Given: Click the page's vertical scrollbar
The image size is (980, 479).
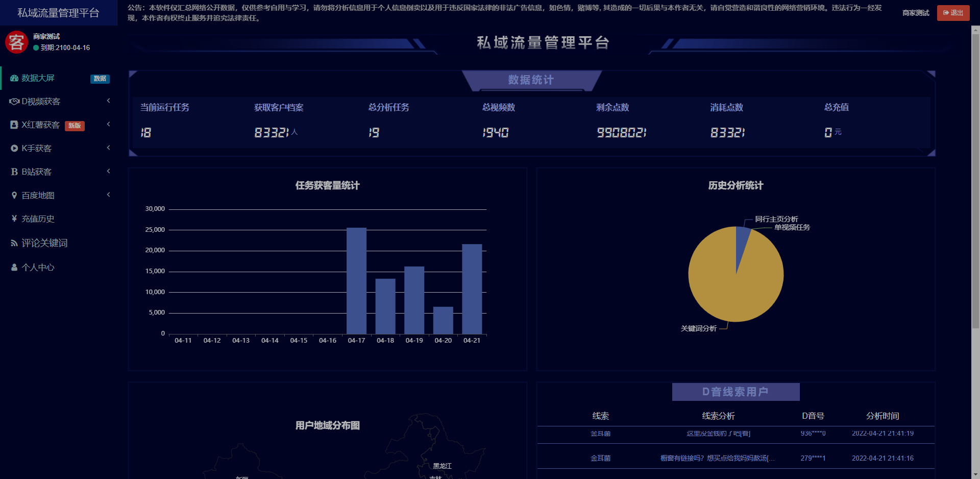Looking at the screenshot, I should coord(975,179).
